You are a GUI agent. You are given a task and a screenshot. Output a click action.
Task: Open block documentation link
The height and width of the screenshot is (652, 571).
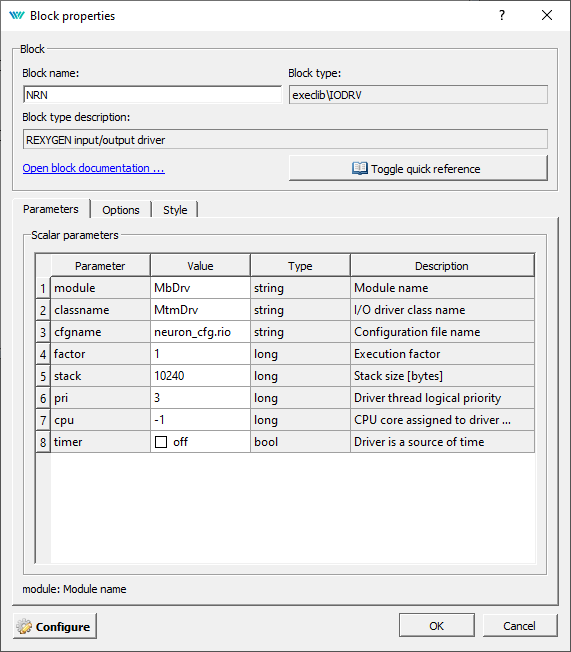tap(94, 168)
